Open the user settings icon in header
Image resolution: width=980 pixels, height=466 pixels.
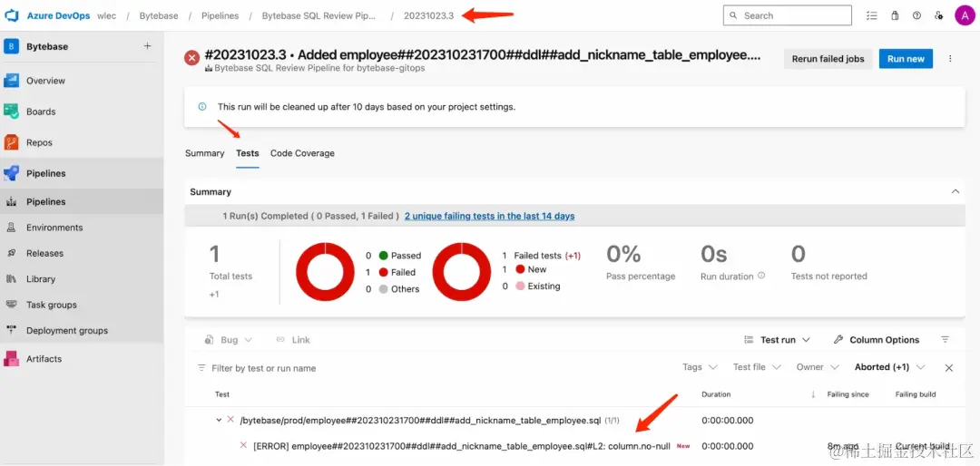(x=939, y=15)
